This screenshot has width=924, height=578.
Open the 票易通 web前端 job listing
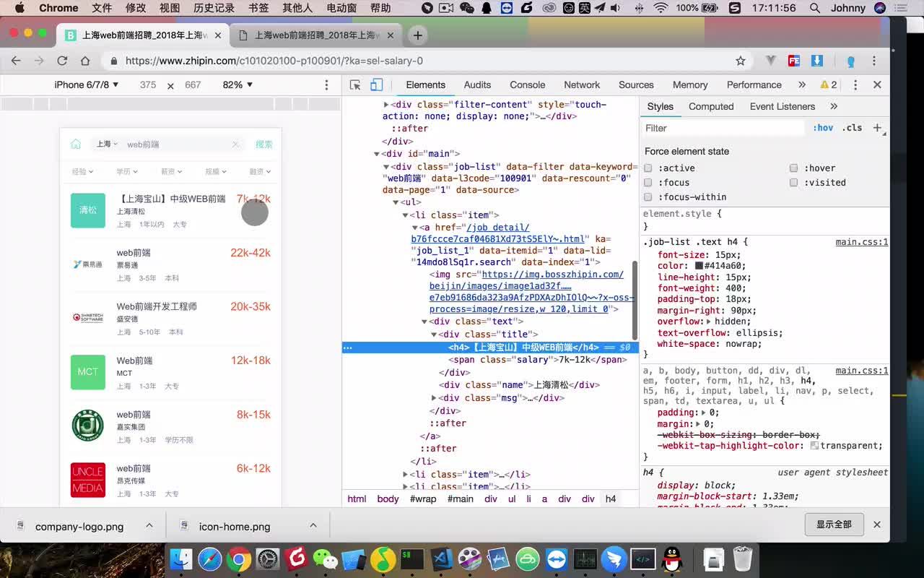point(170,265)
